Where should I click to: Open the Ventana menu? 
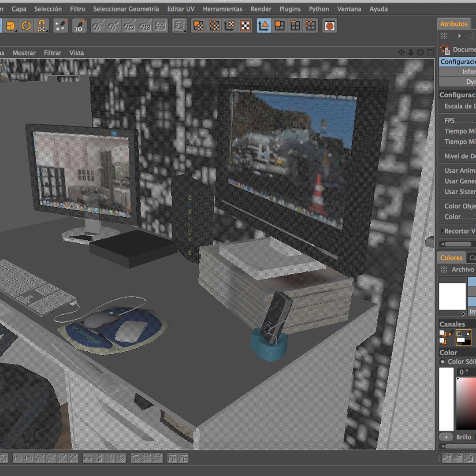click(349, 9)
